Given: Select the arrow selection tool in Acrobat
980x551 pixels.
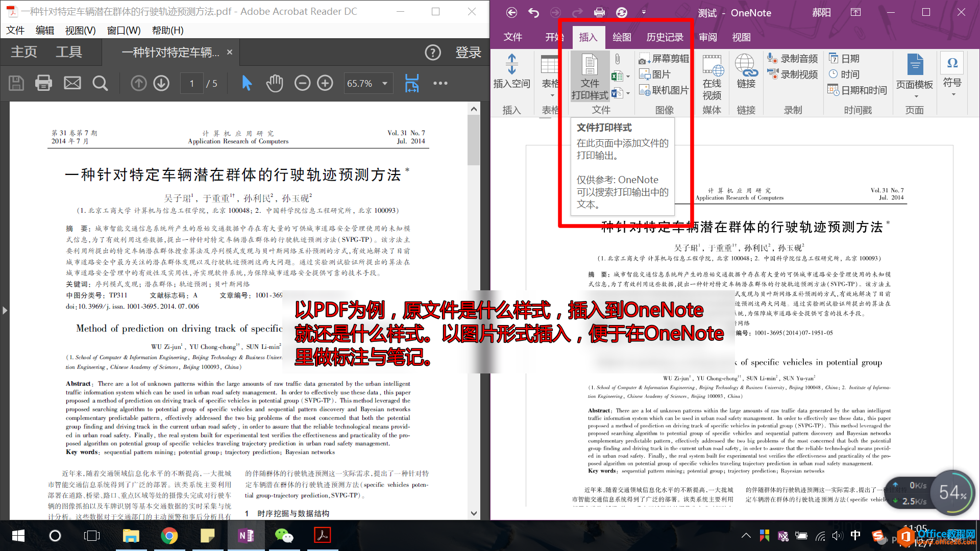Looking at the screenshot, I should click(x=247, y=83).
